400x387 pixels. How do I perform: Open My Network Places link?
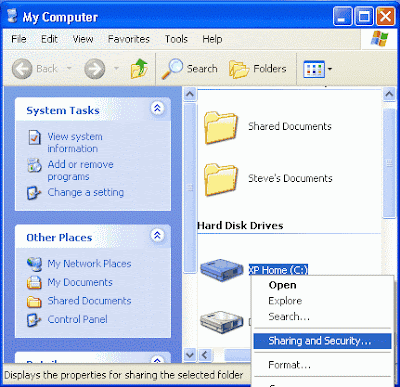pyautogui.click(x=89, y=264)
